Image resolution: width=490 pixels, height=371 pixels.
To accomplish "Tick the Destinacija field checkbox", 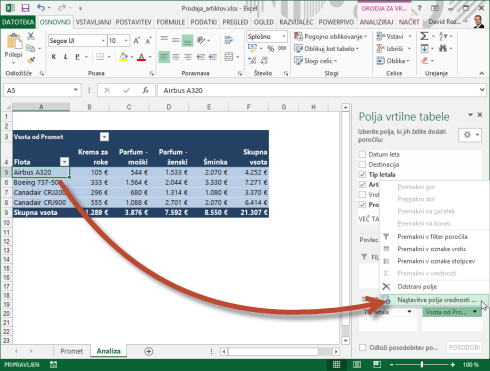I will tap(362, 164).
